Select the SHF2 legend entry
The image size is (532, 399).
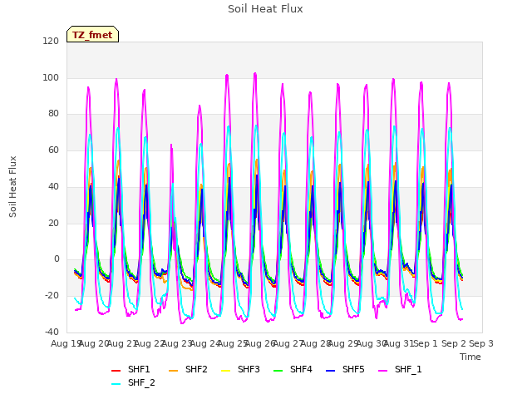(188, 369)
